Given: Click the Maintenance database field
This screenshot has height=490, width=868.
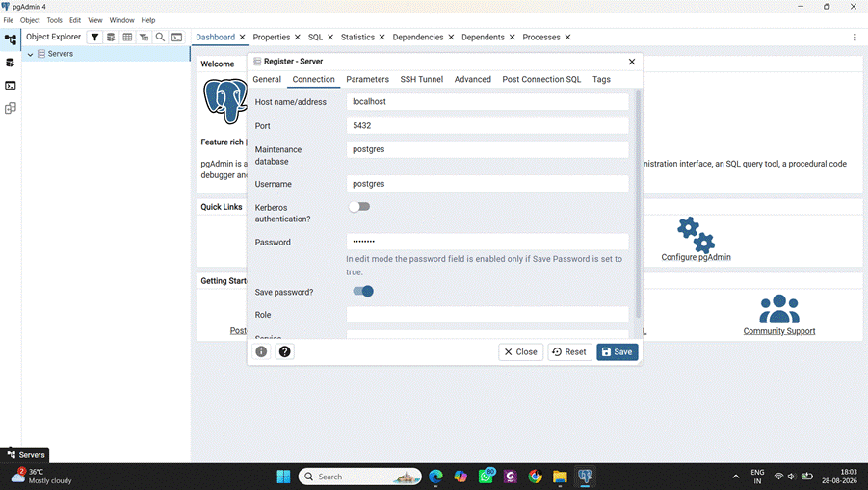Looking at the screenshot, I should [487, 149].
